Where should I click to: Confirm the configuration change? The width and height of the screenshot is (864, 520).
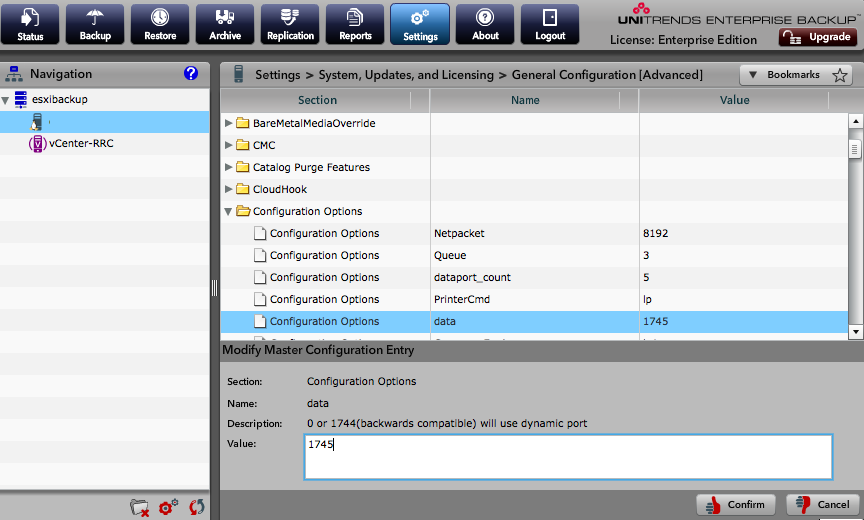(x=736, y=505)
